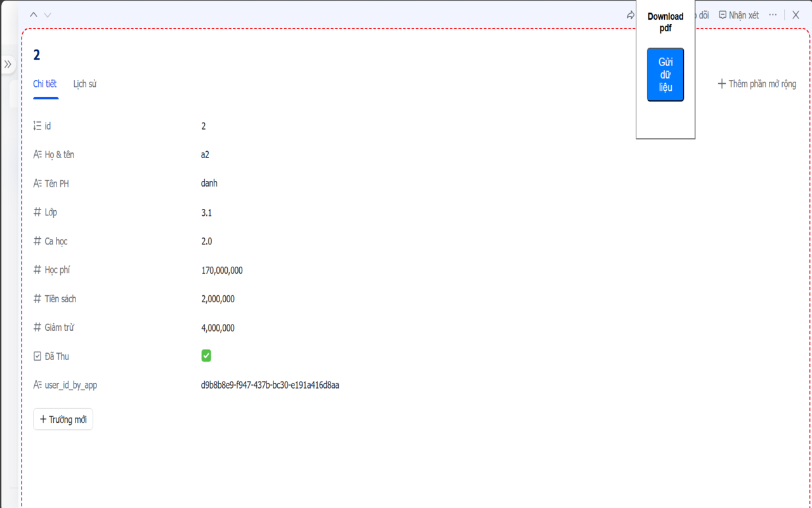
Task: Add a new field with Trường mới
Action: coord(63,419)
